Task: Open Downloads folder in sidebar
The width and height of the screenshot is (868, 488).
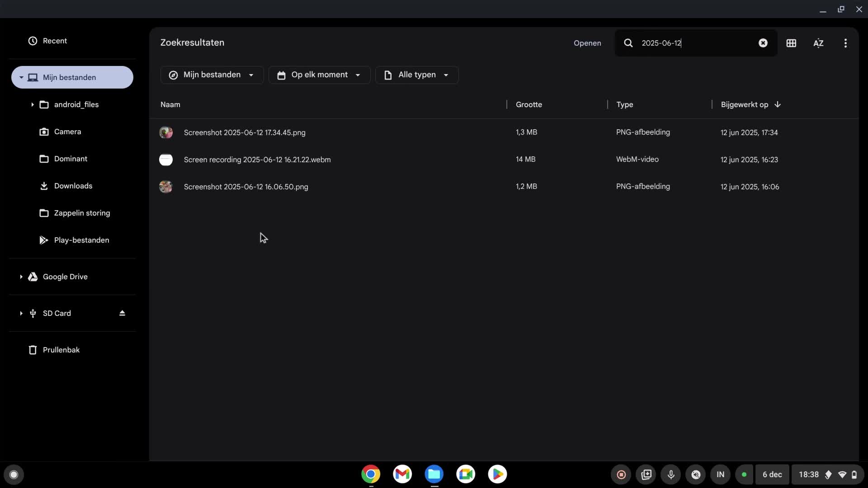Action: click(73, 186)
